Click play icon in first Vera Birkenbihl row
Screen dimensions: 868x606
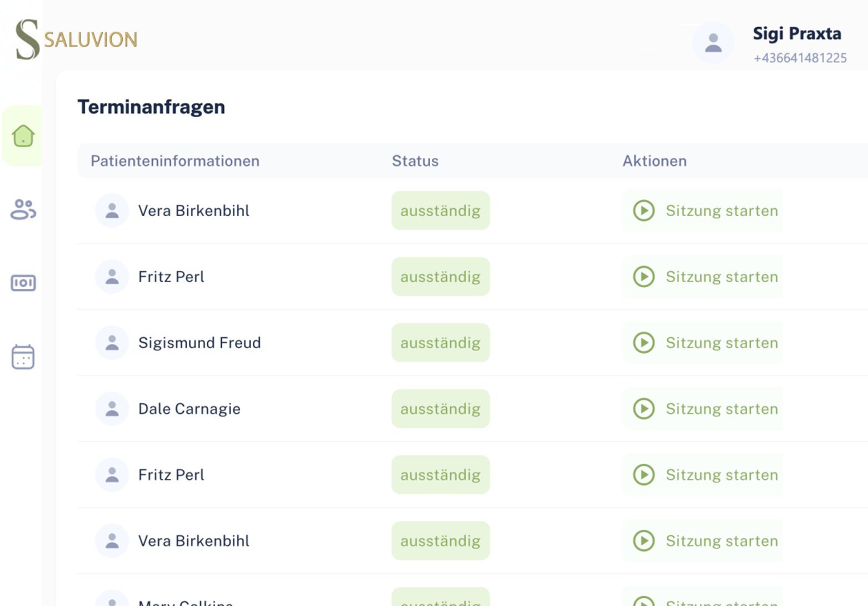point(643,211)
